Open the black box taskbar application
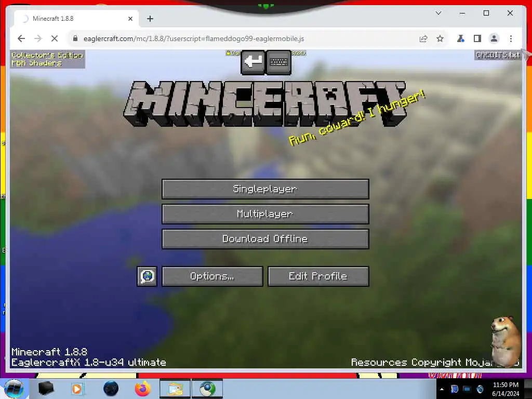 pyautogui.click(x=46, y=389)
